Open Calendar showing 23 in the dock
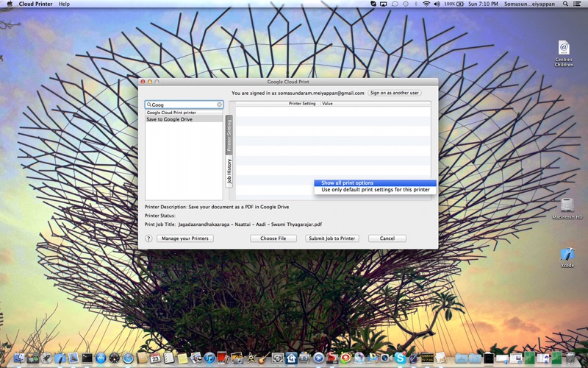588x368 pixels. point(155,358)
